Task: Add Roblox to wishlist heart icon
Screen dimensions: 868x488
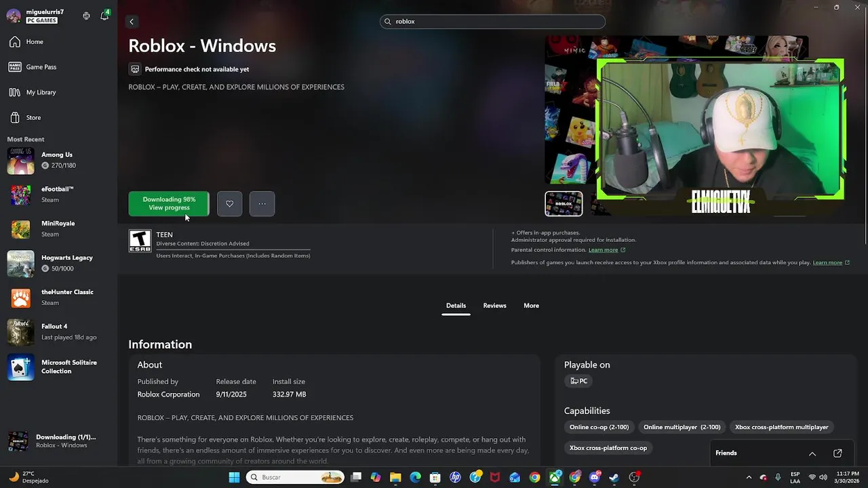Action: point(229,204)
